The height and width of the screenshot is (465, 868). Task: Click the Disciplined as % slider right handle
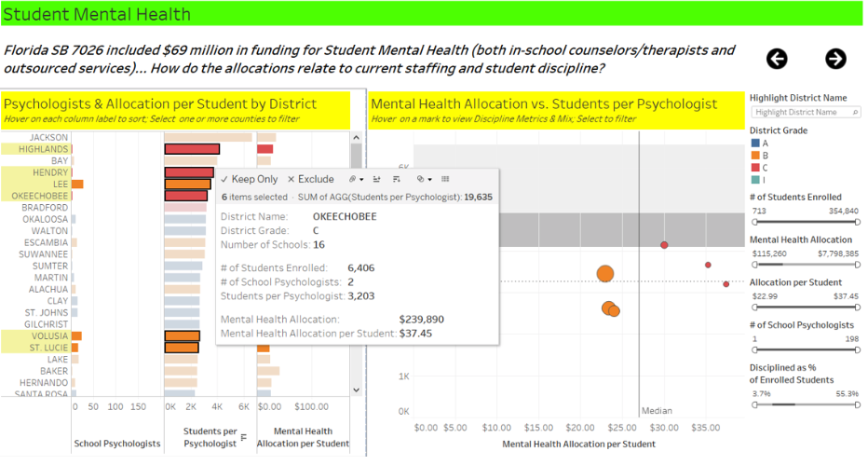pyautogui.click(x=858, y=404)
